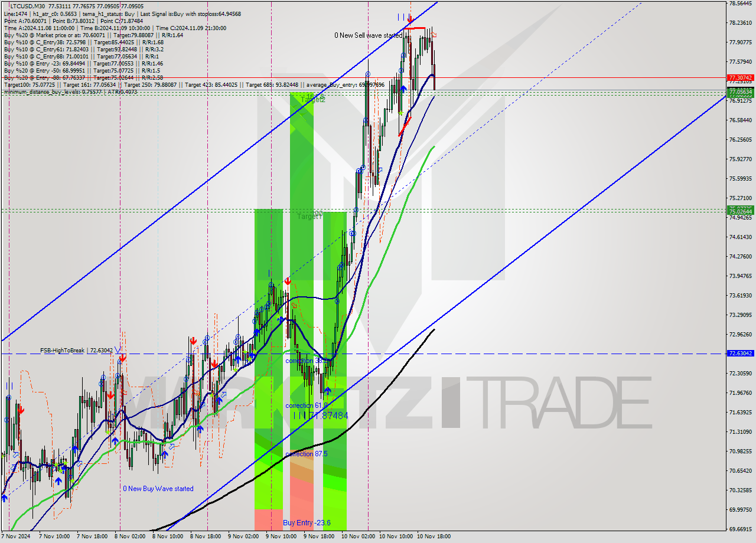Click the green 75.02644 price tag

(740, 211)
